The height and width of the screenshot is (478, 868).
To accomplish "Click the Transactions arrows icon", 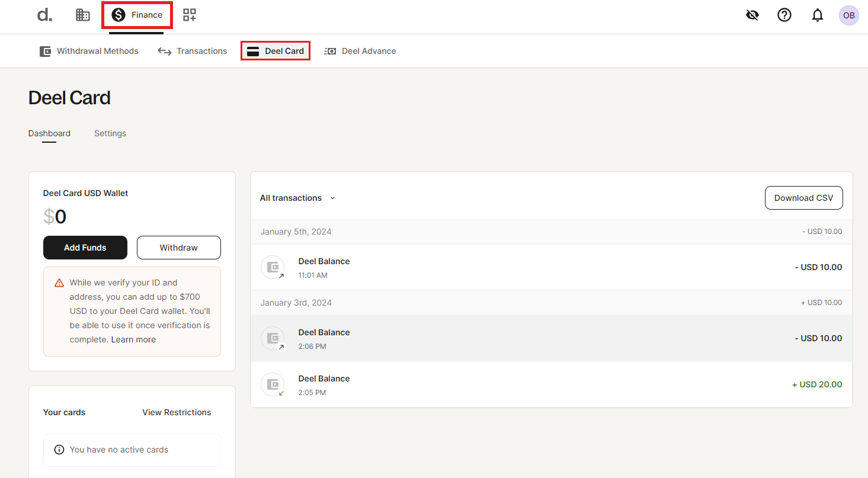I will click(165, 52).
